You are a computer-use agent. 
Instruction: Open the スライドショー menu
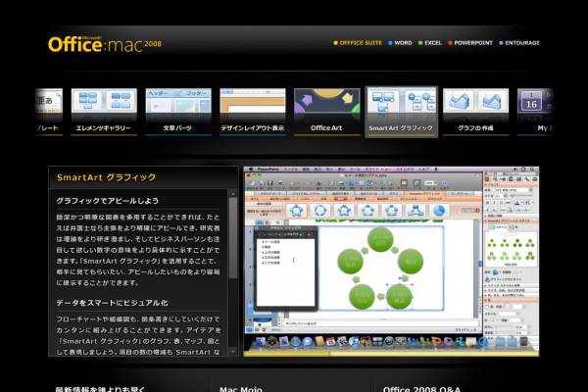tap(376, 170)
